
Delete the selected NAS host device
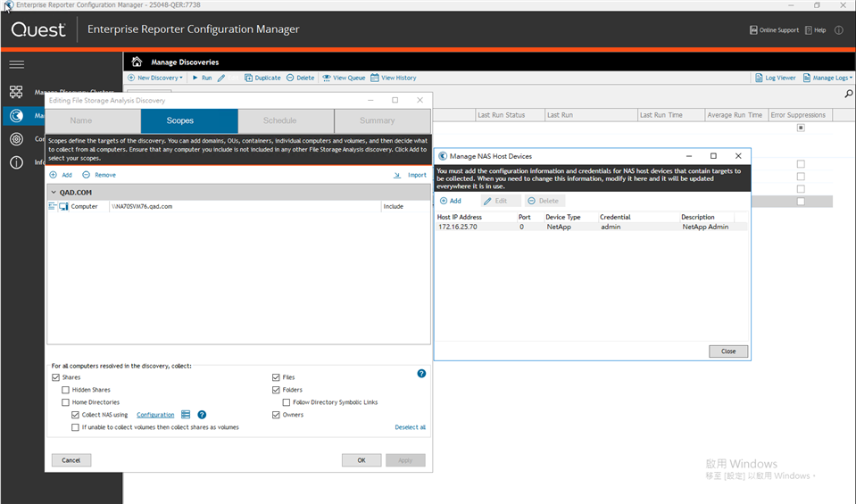[544, 201]
